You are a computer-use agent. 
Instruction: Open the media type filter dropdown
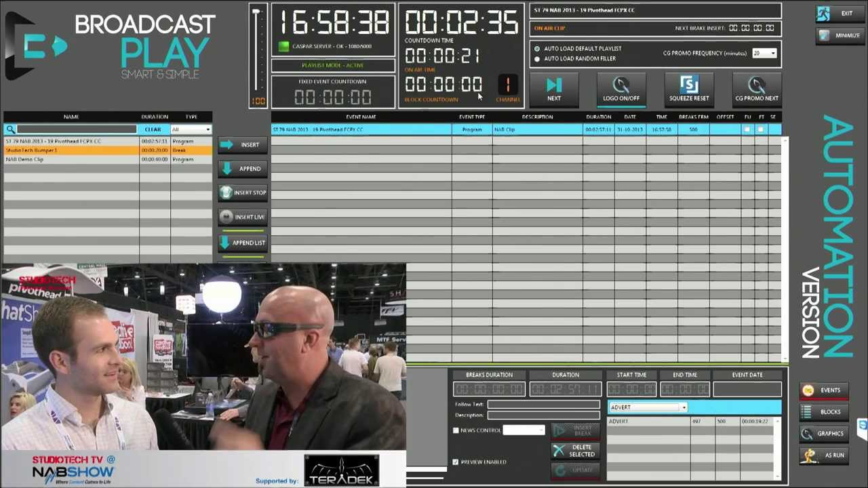[191, 129]
